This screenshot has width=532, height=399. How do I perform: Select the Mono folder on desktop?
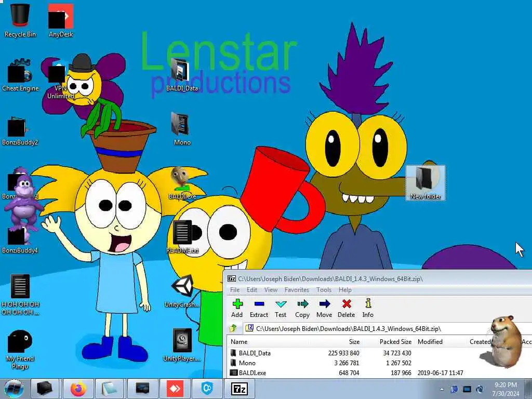coord(182,129)
